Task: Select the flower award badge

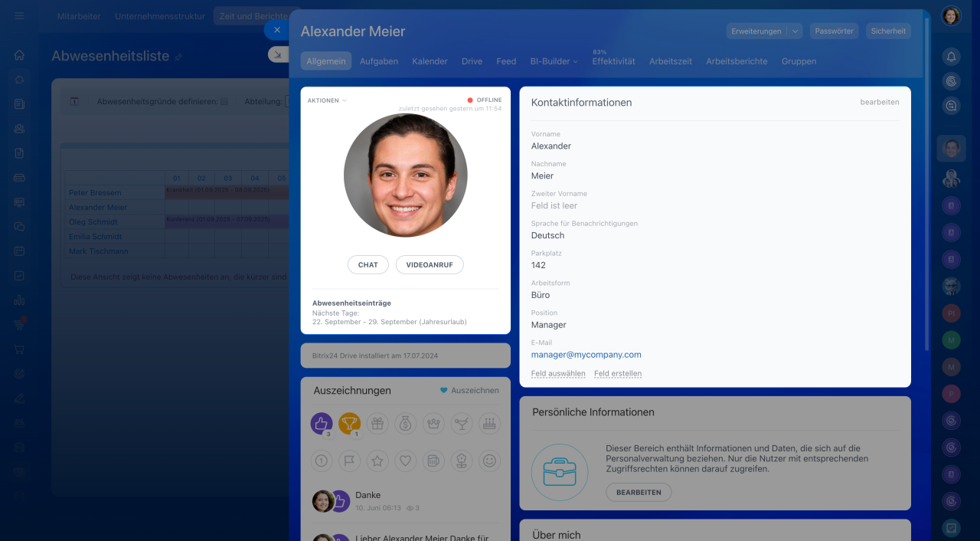Action: pos(462,461)
